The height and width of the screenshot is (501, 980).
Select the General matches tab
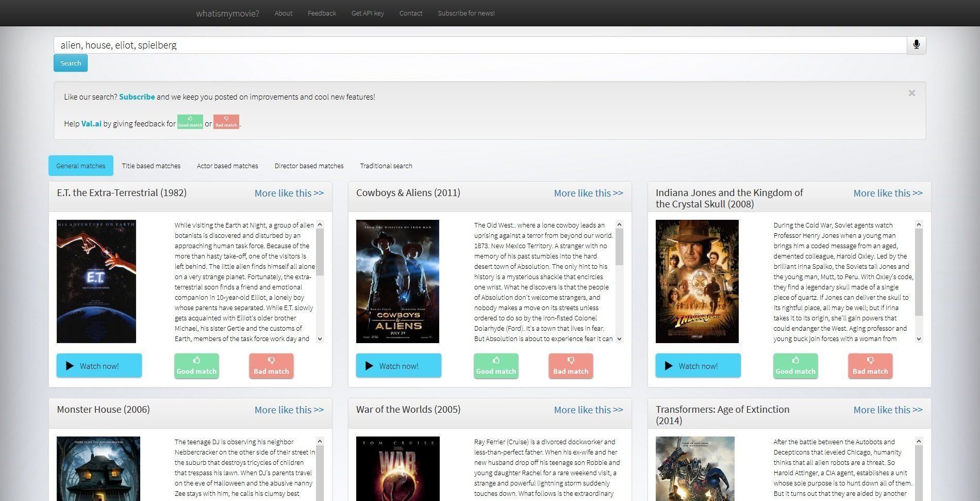[x=81, y=166]
